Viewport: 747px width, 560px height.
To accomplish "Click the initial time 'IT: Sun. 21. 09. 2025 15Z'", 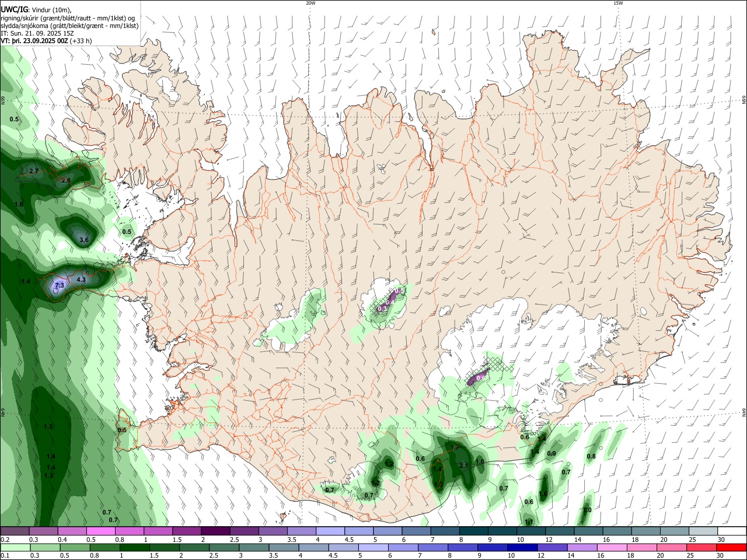I will tap(37, 33).
